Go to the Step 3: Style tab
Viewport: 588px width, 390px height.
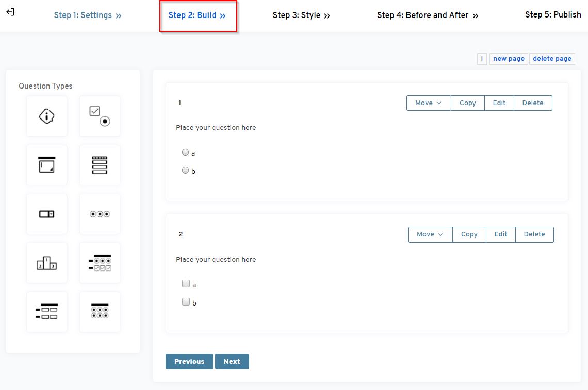301,15
